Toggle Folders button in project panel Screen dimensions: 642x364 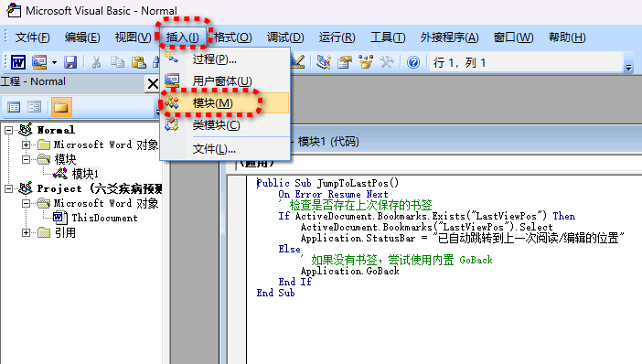click(x=61, y=107)
